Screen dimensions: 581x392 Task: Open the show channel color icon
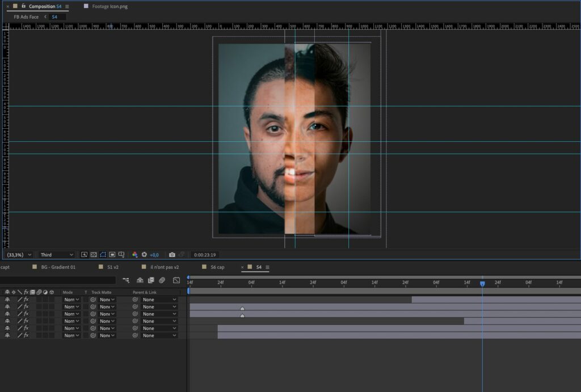(x=134, y=255)
